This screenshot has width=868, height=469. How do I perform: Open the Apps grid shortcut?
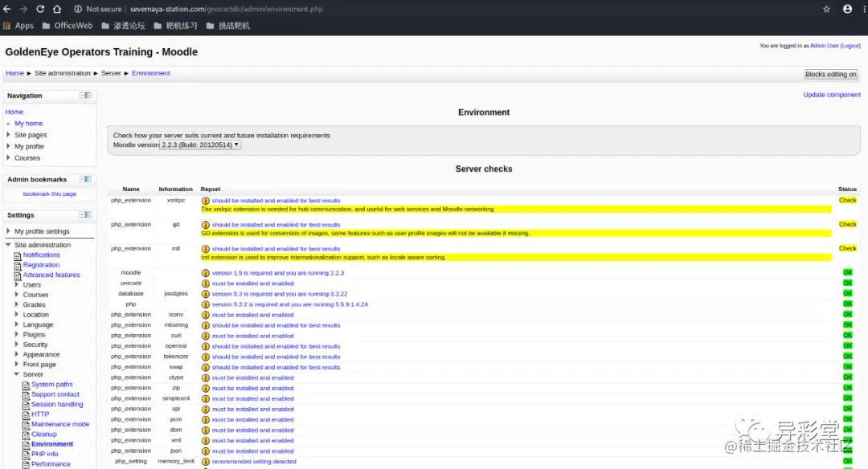click(x=18, y=26)
